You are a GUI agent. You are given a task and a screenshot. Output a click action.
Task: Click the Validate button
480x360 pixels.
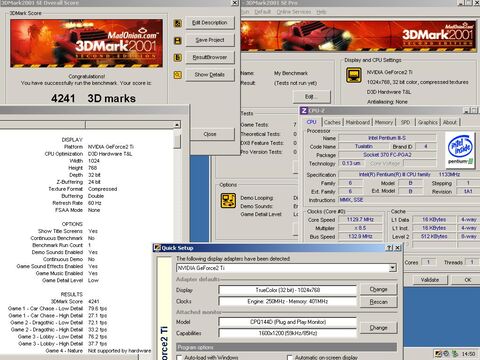(x=430, y=280)
